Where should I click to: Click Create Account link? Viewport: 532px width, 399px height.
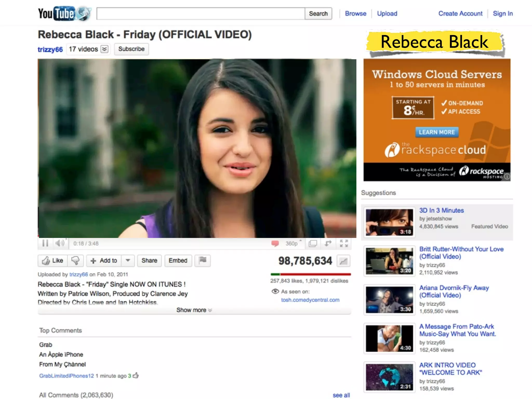click(x=460, y=14)
